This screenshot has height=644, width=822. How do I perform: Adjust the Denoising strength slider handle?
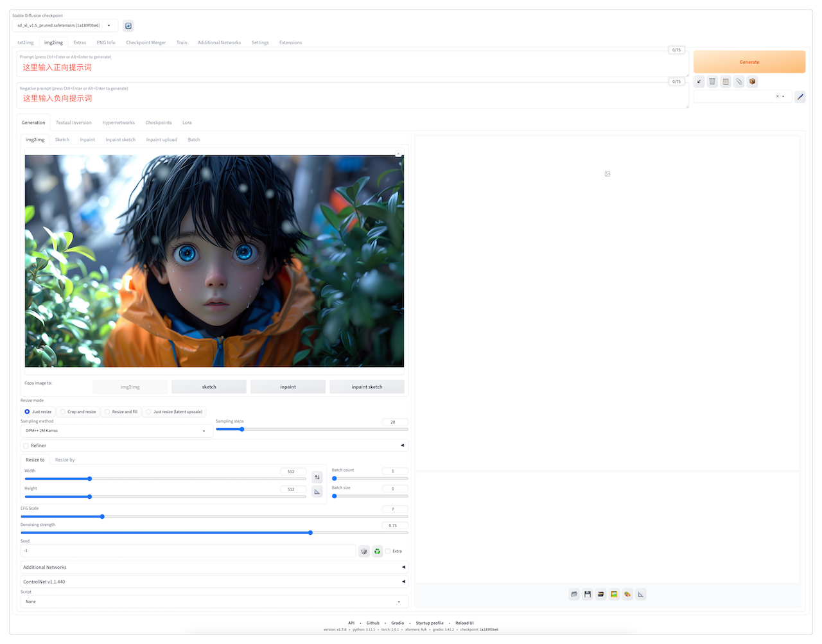310,533
